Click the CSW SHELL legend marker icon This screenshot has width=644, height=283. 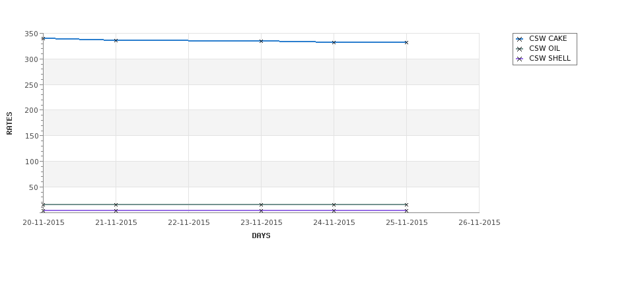click(x=520, y=59)
